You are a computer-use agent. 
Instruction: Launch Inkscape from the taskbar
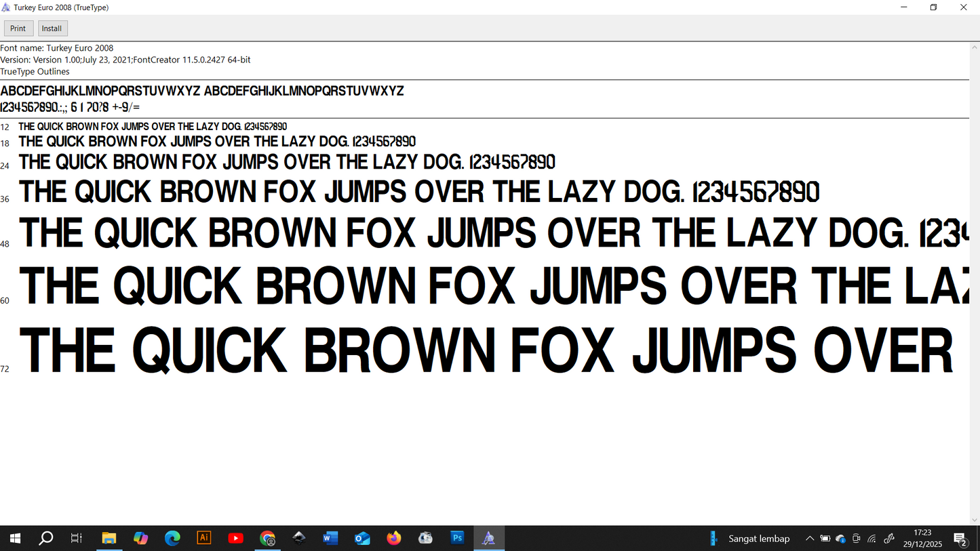pyautogui.click(x=299, y=539)
